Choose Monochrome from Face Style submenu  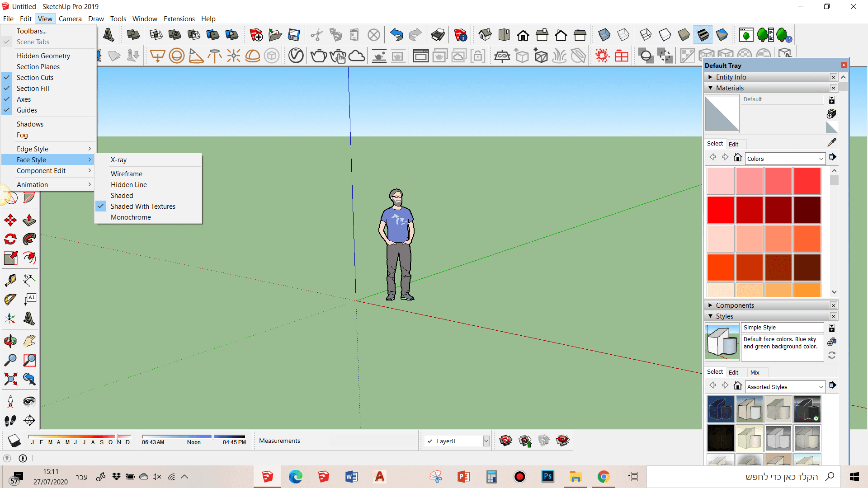131,217
